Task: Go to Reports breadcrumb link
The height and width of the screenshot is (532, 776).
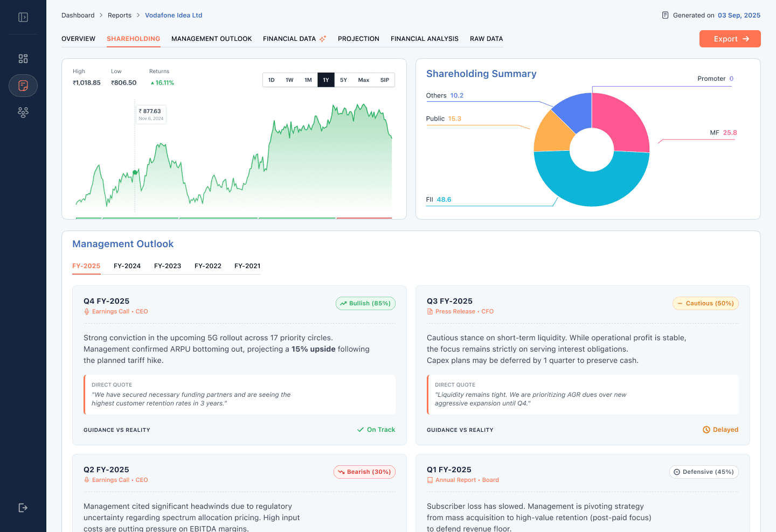Action: point(120,15)
